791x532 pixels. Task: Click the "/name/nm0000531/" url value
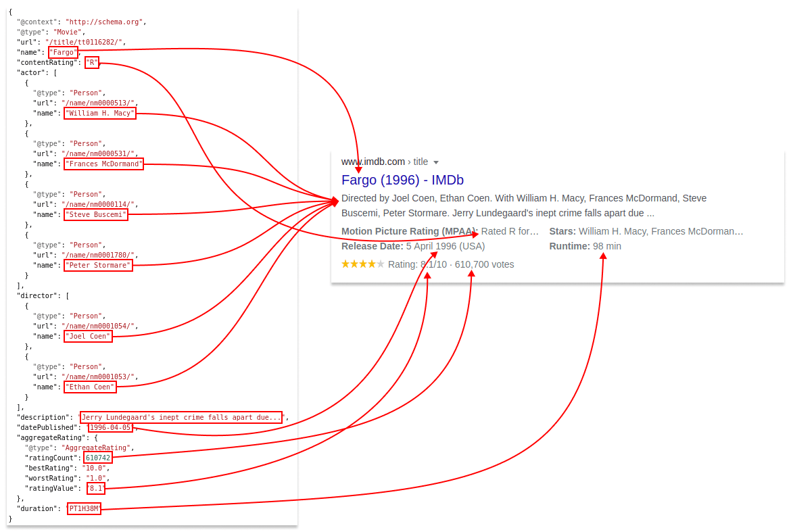(98, 154)
